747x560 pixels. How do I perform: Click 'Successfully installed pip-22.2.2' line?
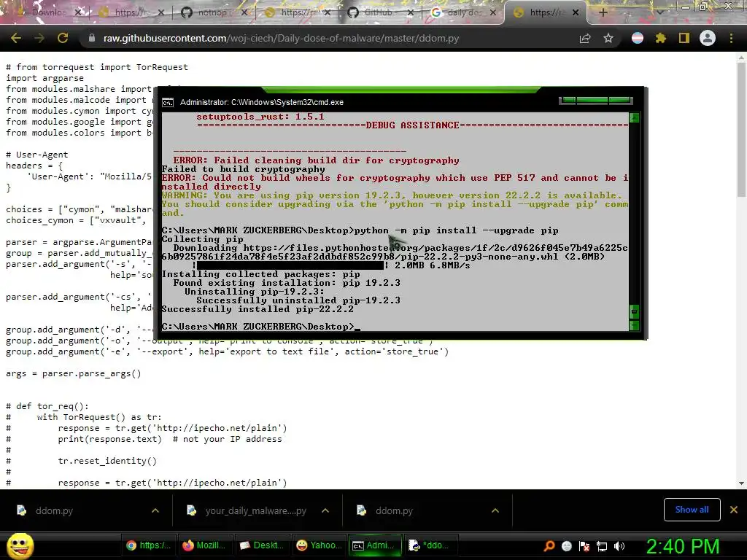point(258,309)
